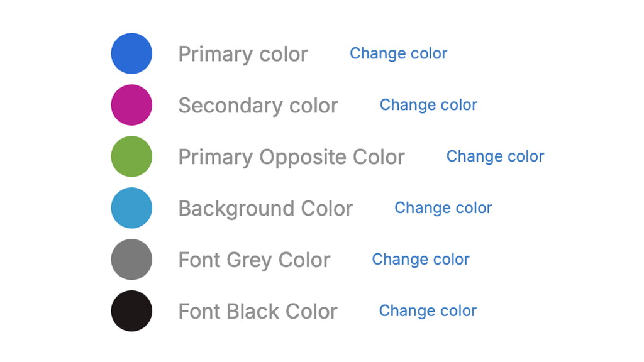Change color link for Primary color
644x362 pixels.
tap(398, 53)
